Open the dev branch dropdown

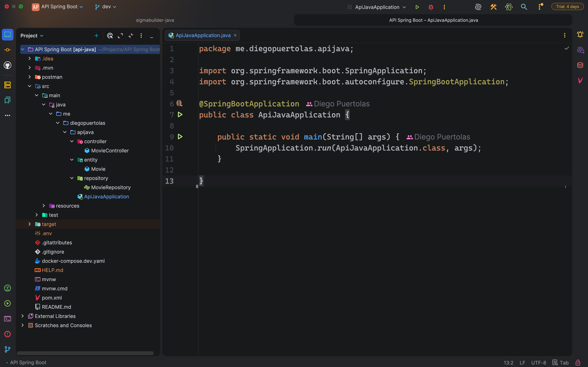click(x=106, y=7)
